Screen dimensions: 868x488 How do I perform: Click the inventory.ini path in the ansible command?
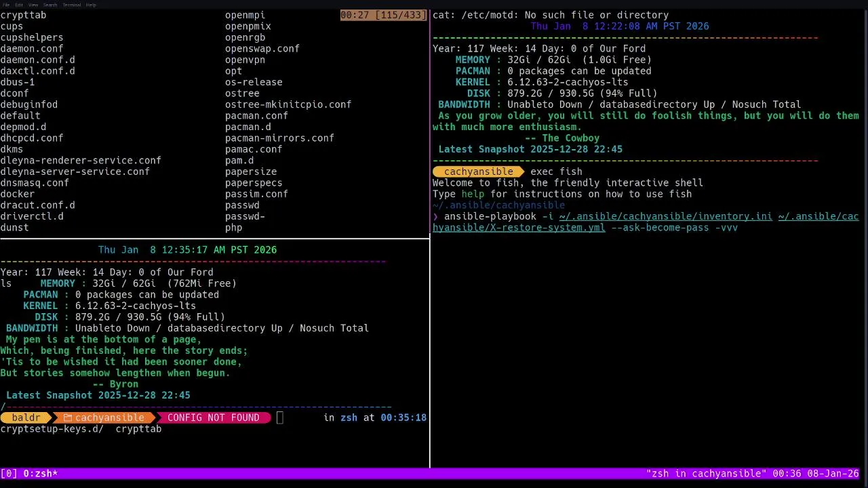pos(665,216)
